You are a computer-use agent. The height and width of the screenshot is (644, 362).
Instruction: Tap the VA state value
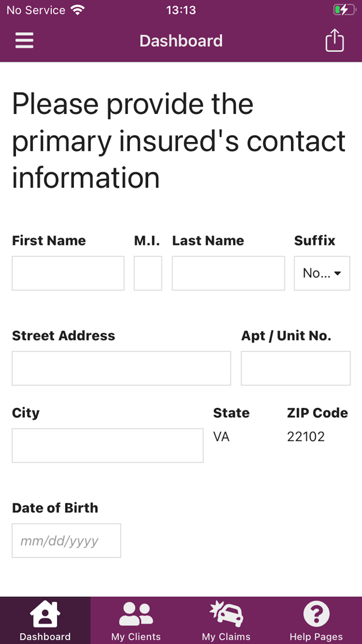pyautogui.click(x=221, y=436)
